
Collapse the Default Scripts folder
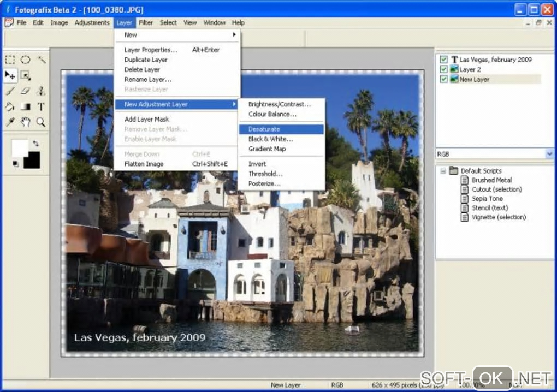443,171
